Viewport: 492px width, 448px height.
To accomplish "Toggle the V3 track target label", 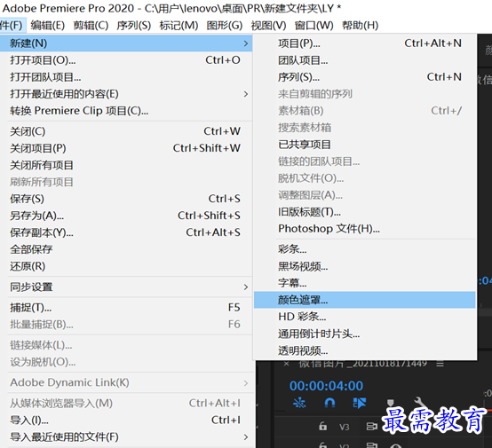I will pyautogui.click(x=345, y=427).
